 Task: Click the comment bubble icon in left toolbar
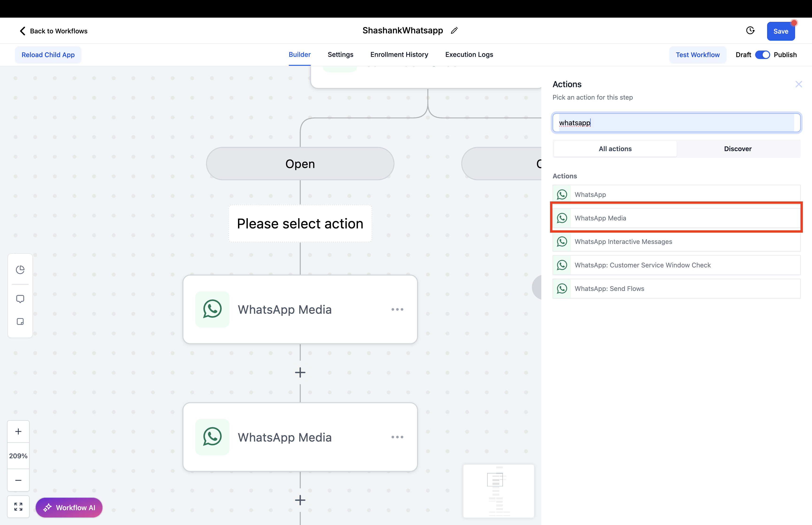[x=20, y=299]
